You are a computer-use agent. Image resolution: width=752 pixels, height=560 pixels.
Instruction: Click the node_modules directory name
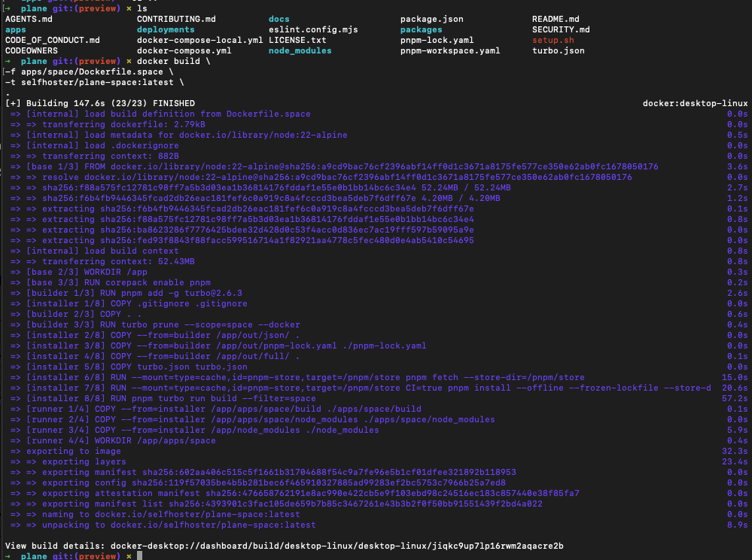pyautogui.click(x=300, y=51)
